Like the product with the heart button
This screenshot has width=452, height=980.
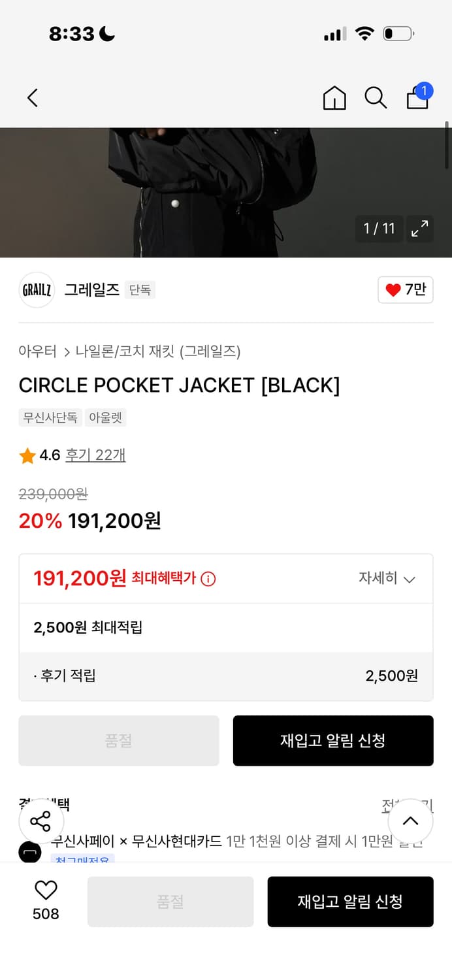(x=405, y=289)
